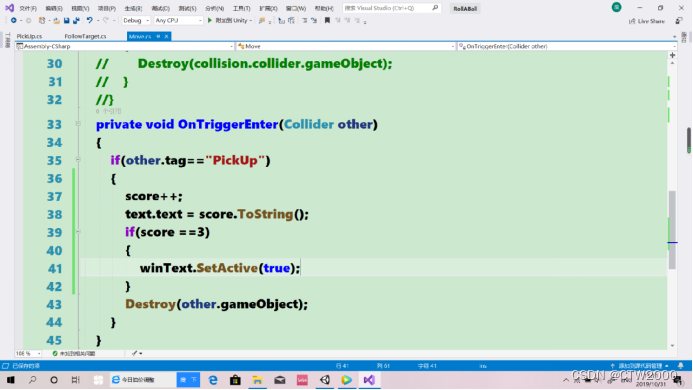
Task: Switch to the PickUp.cs tab
Action: [29, 36]
